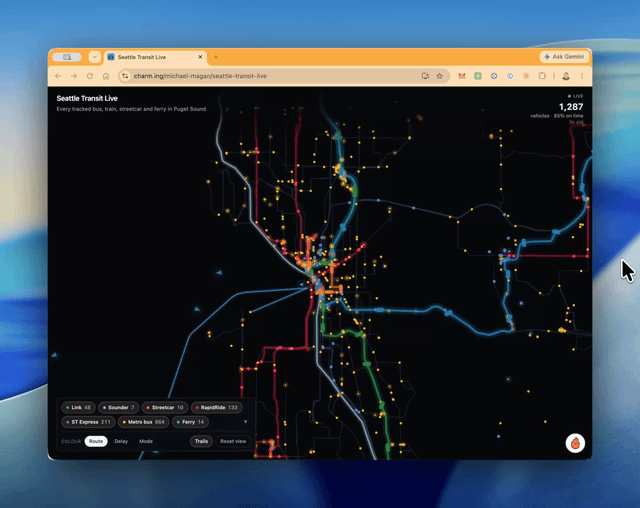The width and height of the screenshot is (640, 508).
Task: Click the Puget Sound subtitle text
Action: pos(131,109)
